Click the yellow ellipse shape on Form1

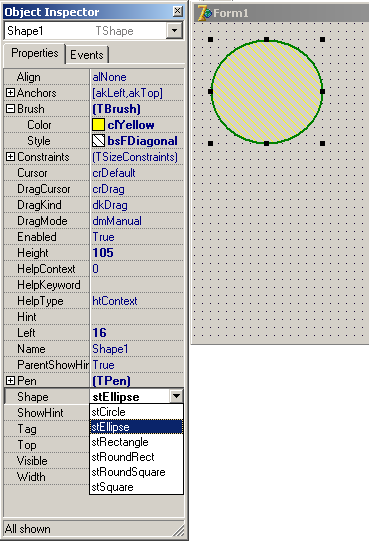266,91
